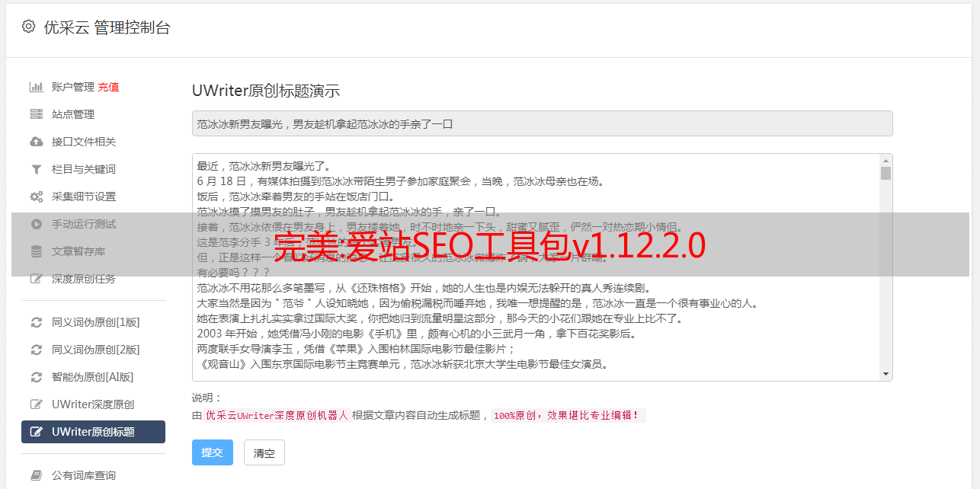This screenshot has width=980, height=489.
Task: Click the bar chart icon for 账户管理
Action: 36,87
